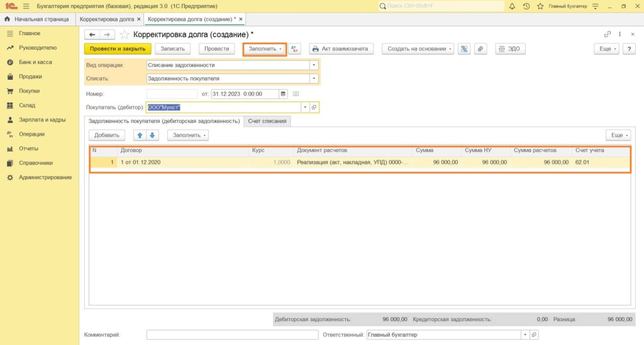Add document to favorites star
The width and height of the screenshot is (644, 345).
tap(125, 35)
